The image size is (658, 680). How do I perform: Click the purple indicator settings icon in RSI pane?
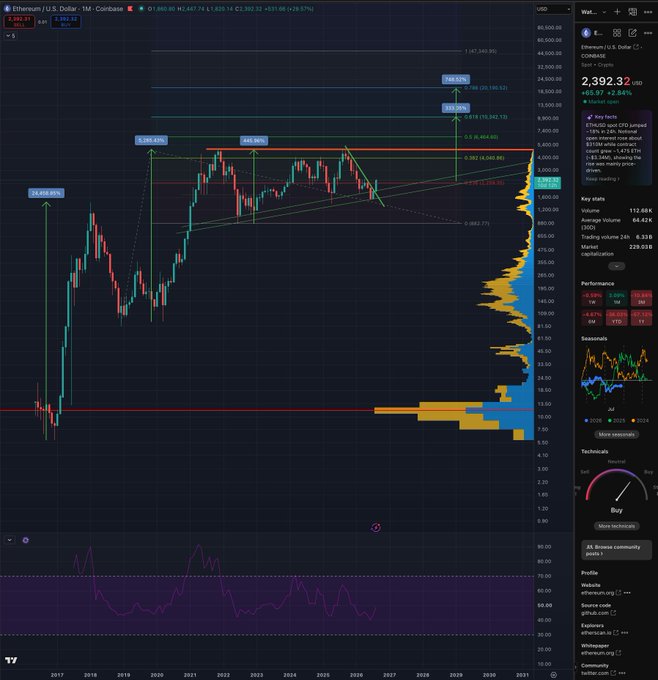click(x=26, y=540)
